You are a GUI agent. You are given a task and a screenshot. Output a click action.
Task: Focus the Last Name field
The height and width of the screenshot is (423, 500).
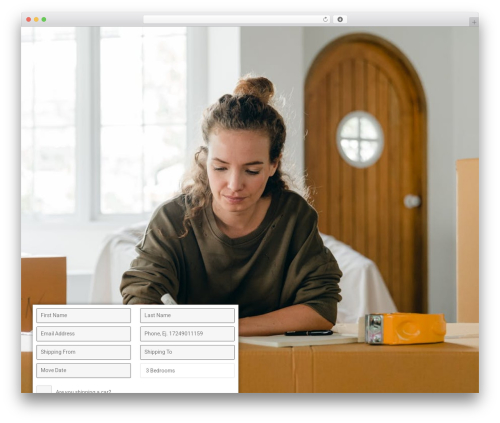(187, 315)
